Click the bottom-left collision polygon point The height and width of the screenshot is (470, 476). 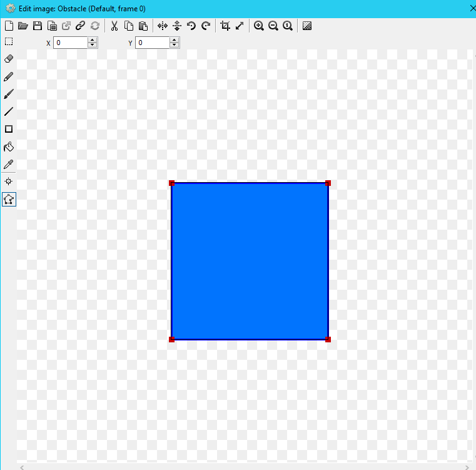tap(171, 339)
